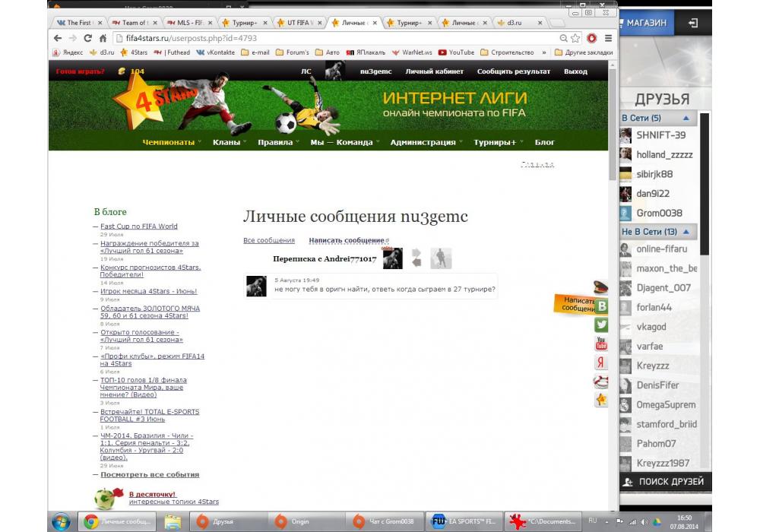Click the Twitter social icon
This screenshot has height=532, width=760.
coord(601,325)
